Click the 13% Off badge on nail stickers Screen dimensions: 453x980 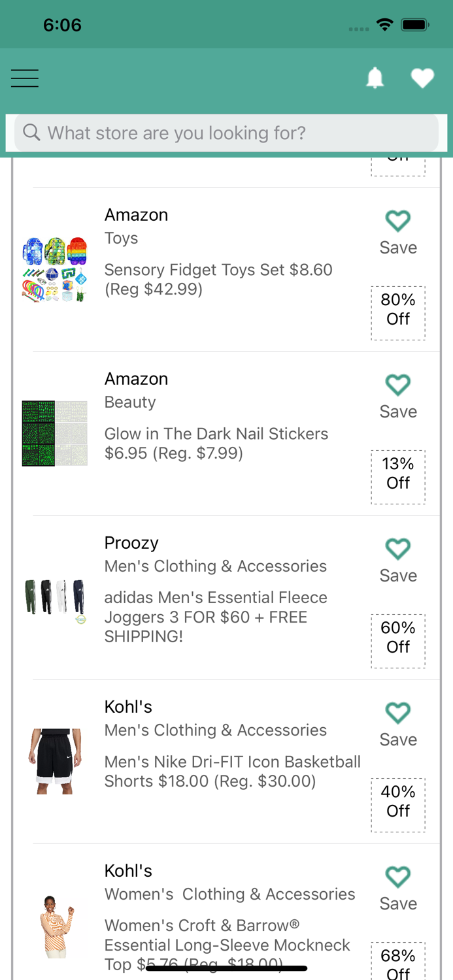pos(397,477)
